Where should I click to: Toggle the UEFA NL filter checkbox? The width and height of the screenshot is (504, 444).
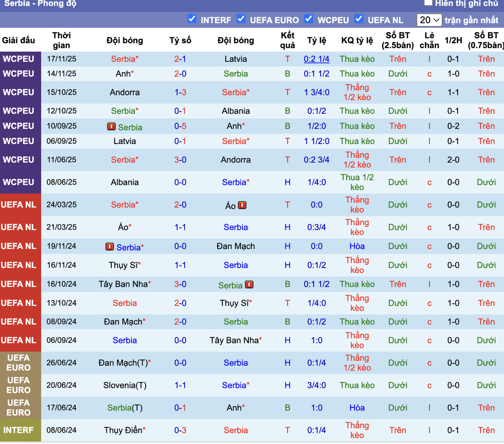[359, 18]
